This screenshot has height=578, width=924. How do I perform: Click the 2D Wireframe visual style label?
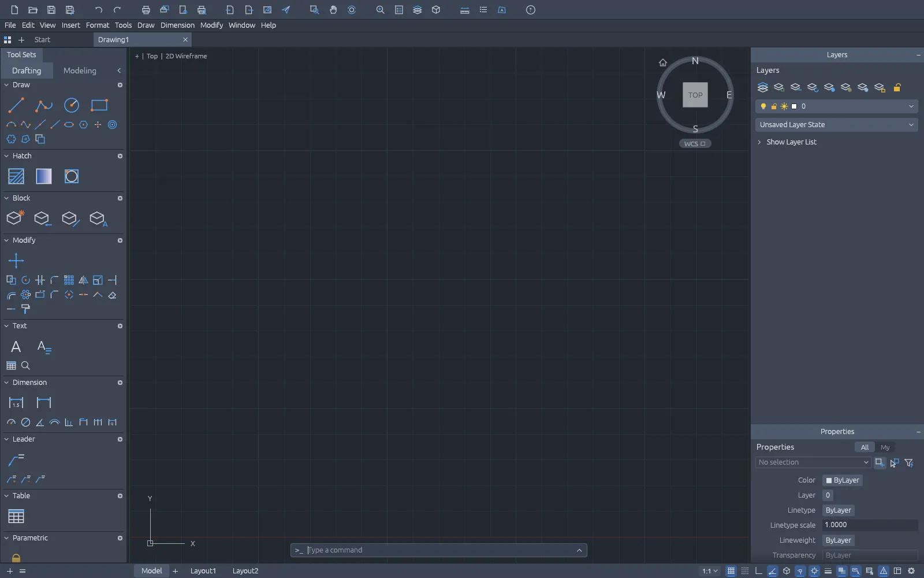pos(186,56)
